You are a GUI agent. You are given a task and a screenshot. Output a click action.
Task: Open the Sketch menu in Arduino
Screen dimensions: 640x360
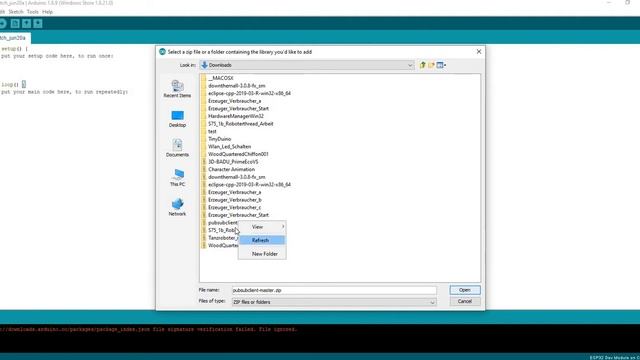click(x=16, y=12)
